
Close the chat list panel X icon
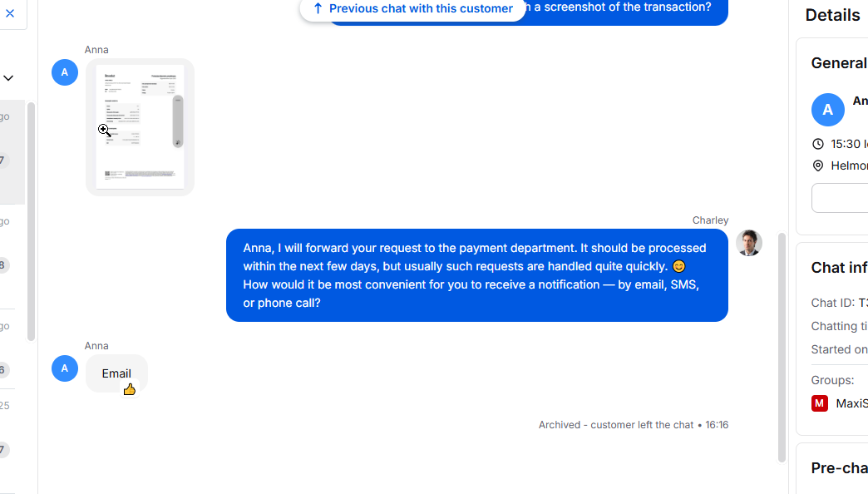pos(10,13)
